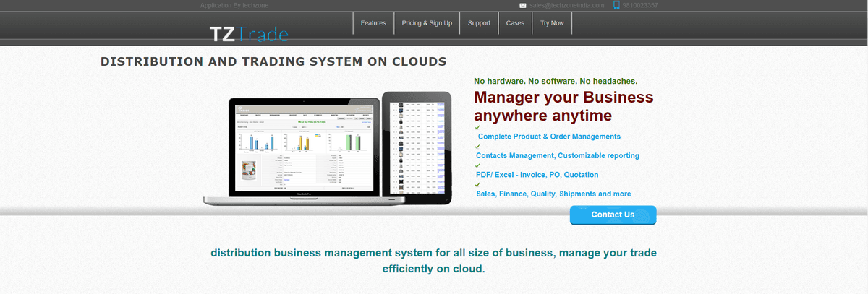Open the Support menu item
868x294 pixels.
coord(479,23)
